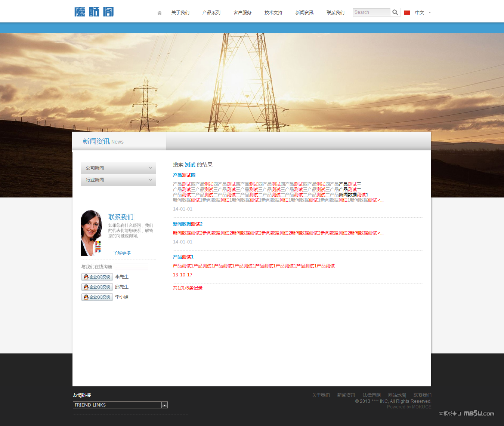The height and width of the screenshot is (426, 504).
Task: Click the 了解更多 link
Action: [122, 253]
